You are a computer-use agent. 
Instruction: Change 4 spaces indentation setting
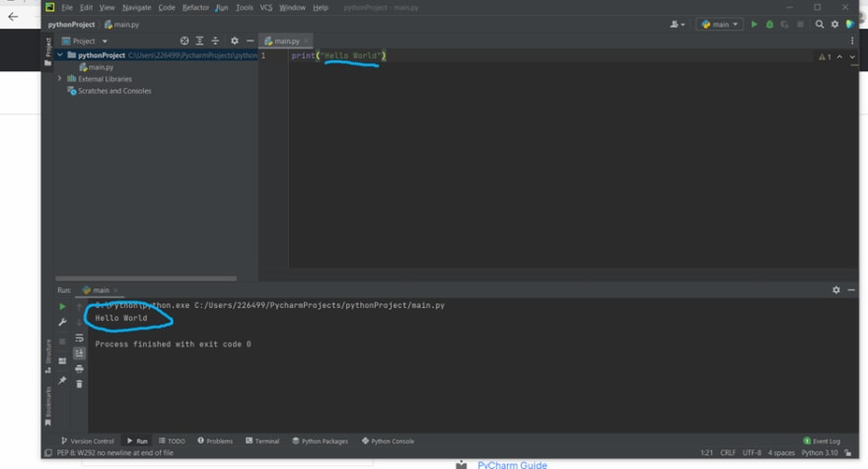[x=781, y=453]
